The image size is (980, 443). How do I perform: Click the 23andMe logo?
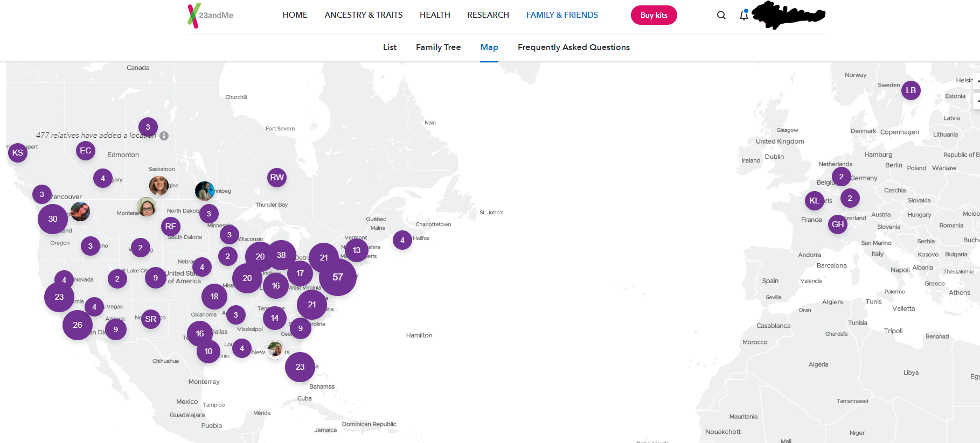211,15
